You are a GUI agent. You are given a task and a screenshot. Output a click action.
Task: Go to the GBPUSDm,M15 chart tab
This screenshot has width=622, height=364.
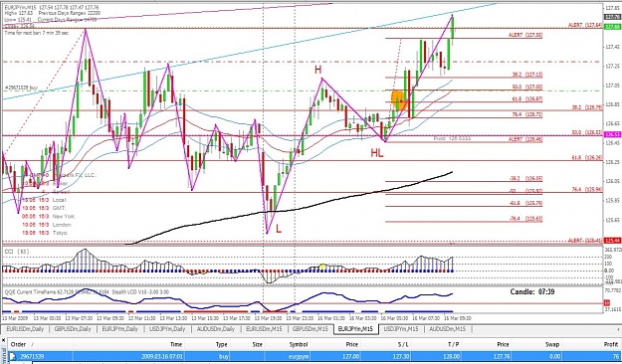coord(310,329)
